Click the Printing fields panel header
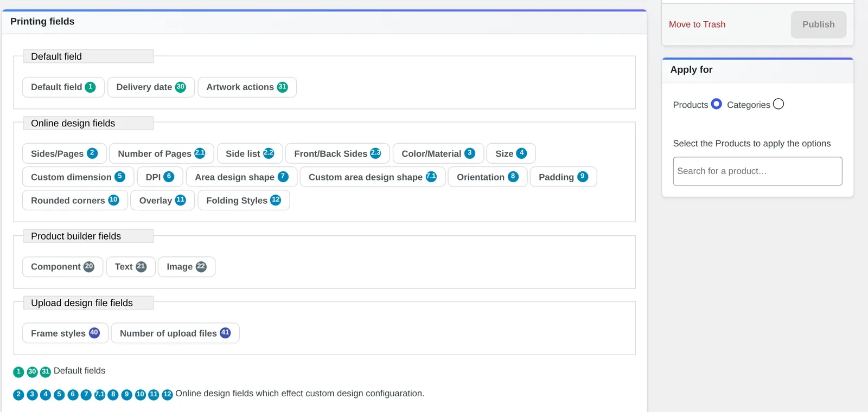The width and height of the screenshot is (868, 412). pos(324,22)
